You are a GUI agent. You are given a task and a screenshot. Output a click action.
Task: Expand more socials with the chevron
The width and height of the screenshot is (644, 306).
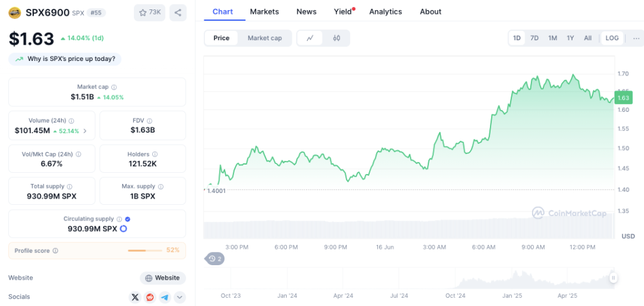click(x=180, y=297)
